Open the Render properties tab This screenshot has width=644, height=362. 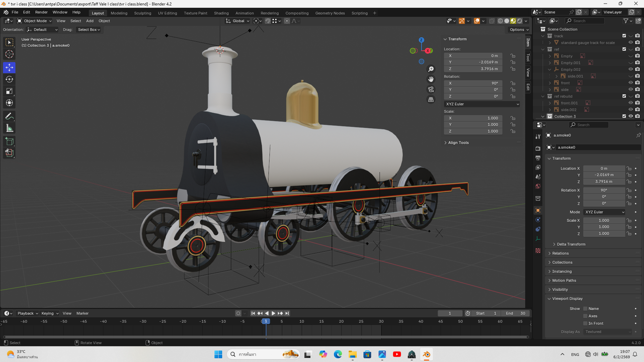click(538, 148)
